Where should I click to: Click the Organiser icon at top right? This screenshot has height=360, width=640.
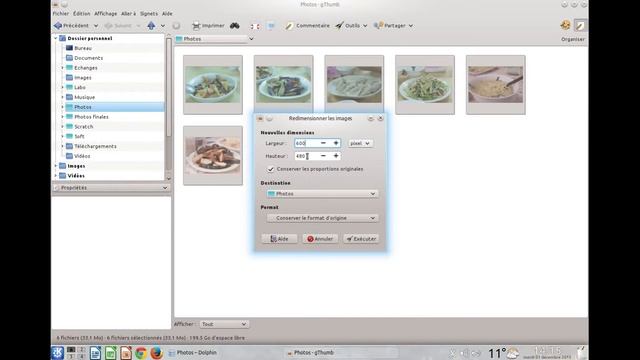(565, 25)
